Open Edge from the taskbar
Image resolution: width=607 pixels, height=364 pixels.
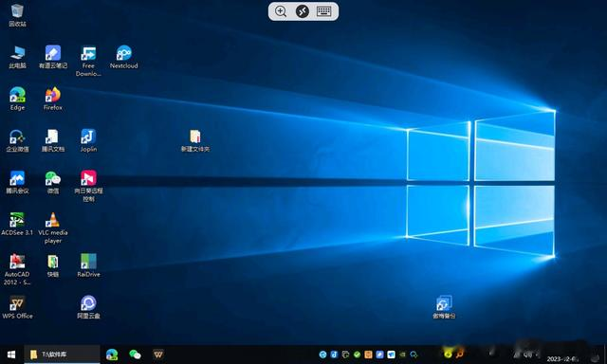pos(112,355)
